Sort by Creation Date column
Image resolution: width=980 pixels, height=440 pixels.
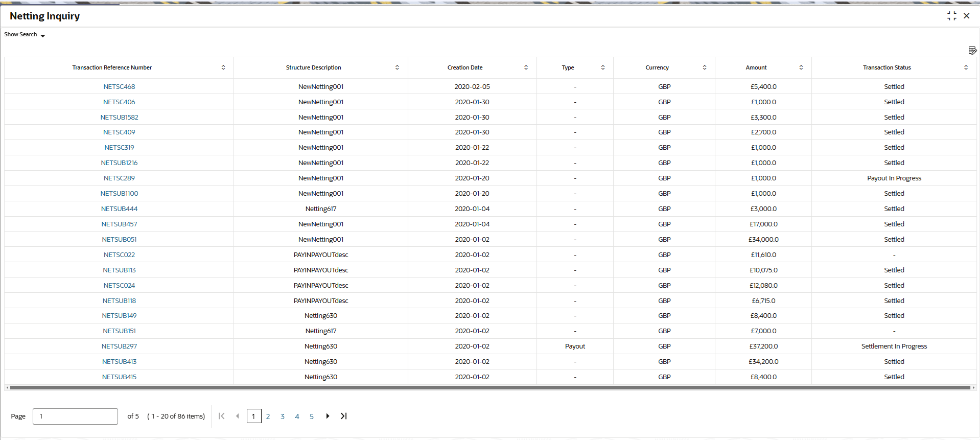(x=526, y=67)
